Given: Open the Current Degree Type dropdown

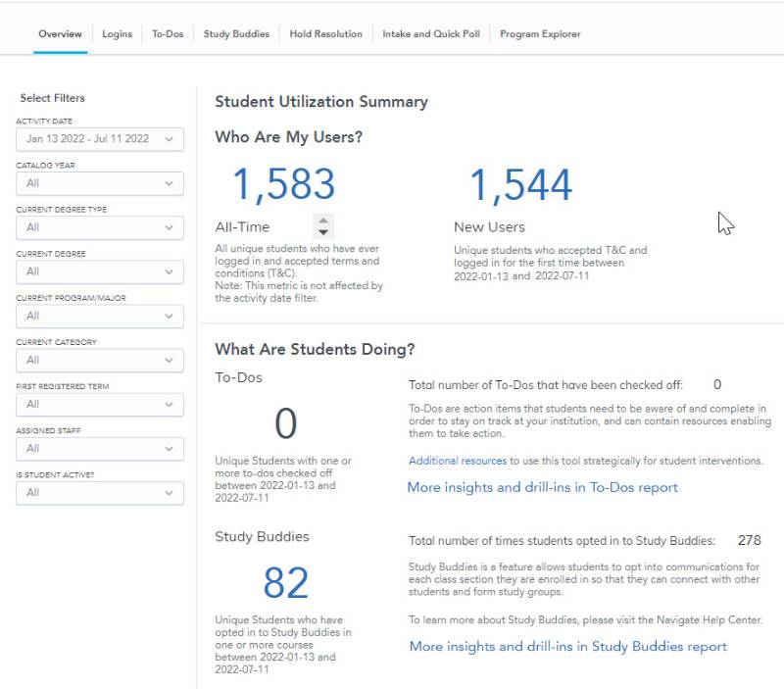Looking at the screenshot, I should (x=99, y=227).
